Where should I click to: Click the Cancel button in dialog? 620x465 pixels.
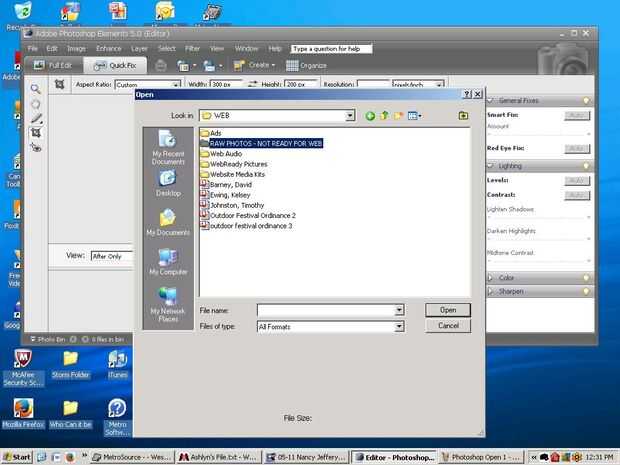[x=448, y=325]
